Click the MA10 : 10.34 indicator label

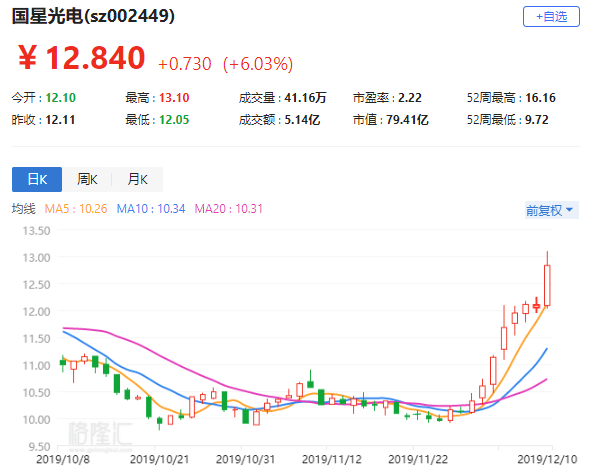151,208
